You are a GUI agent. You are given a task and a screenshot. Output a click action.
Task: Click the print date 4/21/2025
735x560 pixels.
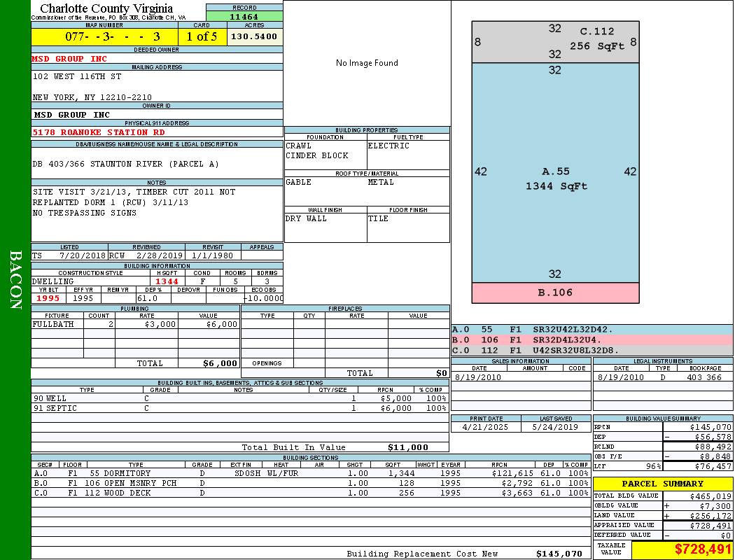point(485,428)
